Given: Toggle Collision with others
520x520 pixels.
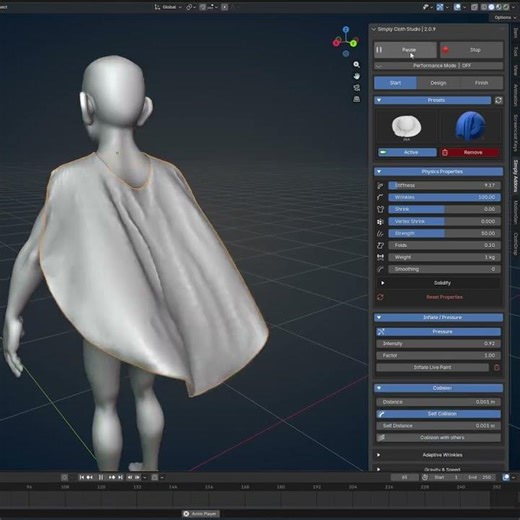Looking at the screenshot, I should [x=439, y=438].
